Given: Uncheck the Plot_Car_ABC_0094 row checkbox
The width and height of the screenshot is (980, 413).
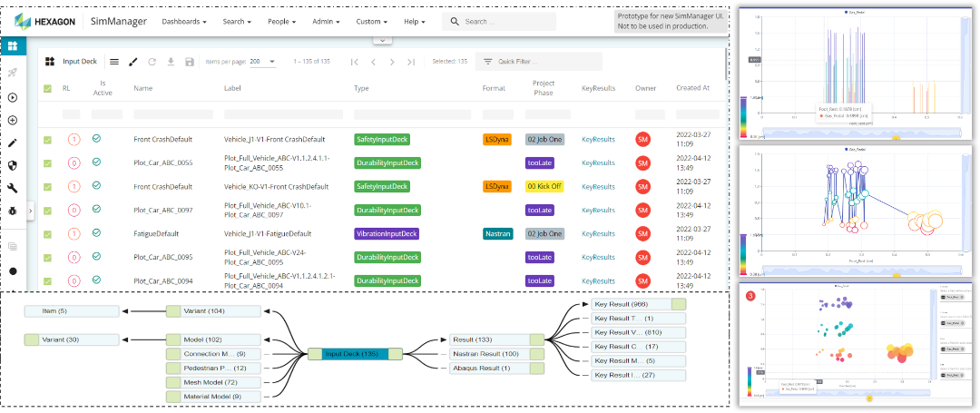Looking at the screenshot, I should click(47, 281).
